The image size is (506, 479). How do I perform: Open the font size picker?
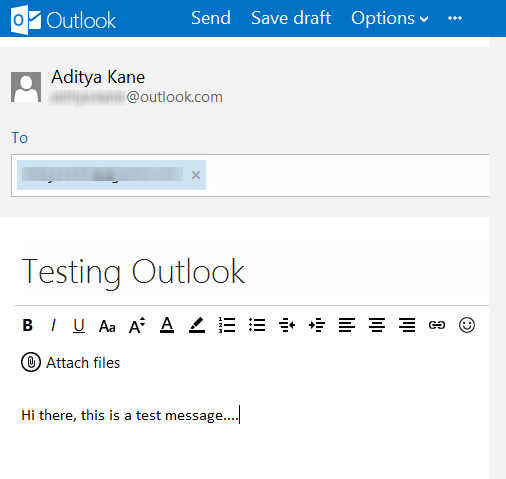pyautogui.click(x=137, y=325)
